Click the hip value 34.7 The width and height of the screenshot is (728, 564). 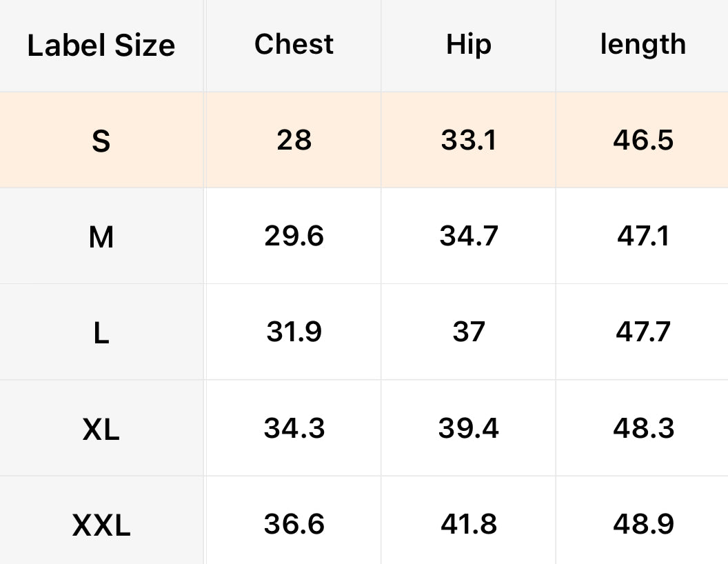coord(469,236)
